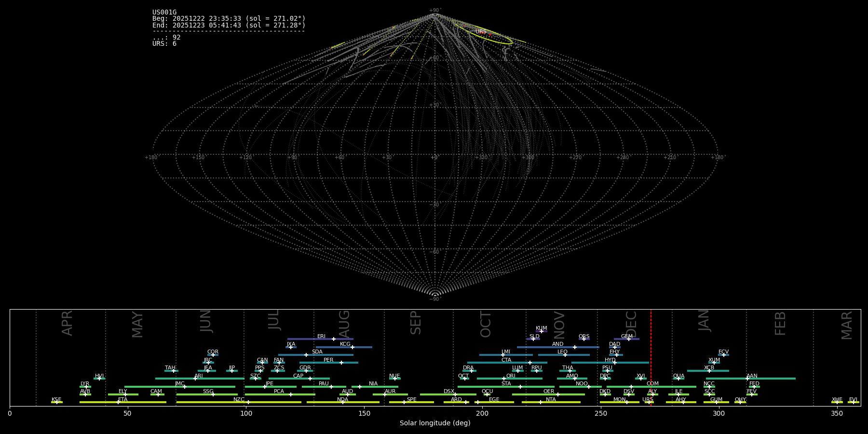Click the CTA shower label

pyautogui.click(x=506, y=360)
